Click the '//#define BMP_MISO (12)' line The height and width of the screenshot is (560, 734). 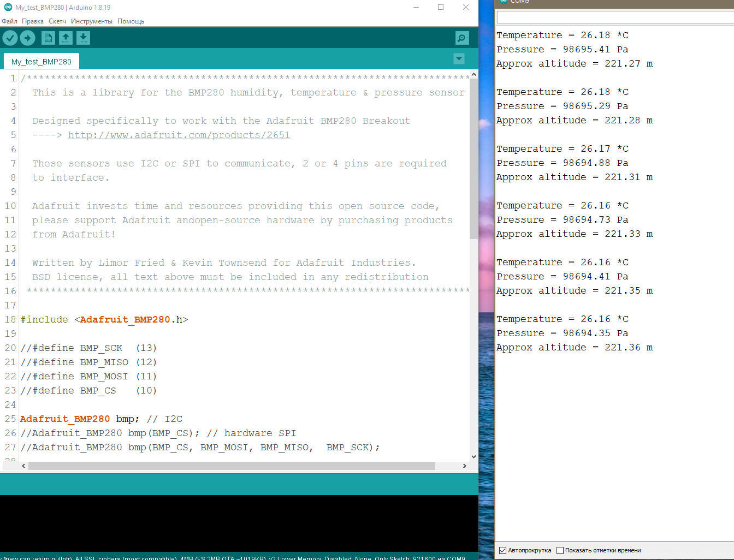tap(88, 362)
